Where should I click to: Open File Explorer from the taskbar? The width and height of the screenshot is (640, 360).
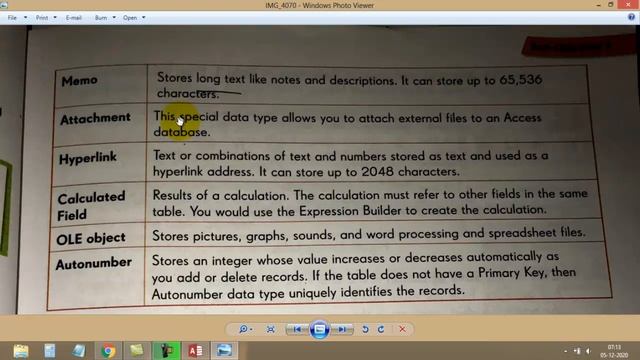click(x=21, y=351)
